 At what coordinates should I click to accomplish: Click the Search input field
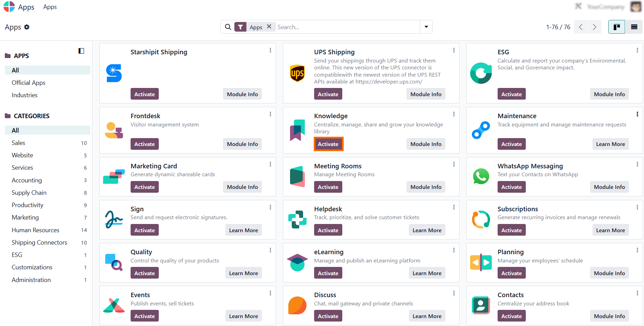347,27
